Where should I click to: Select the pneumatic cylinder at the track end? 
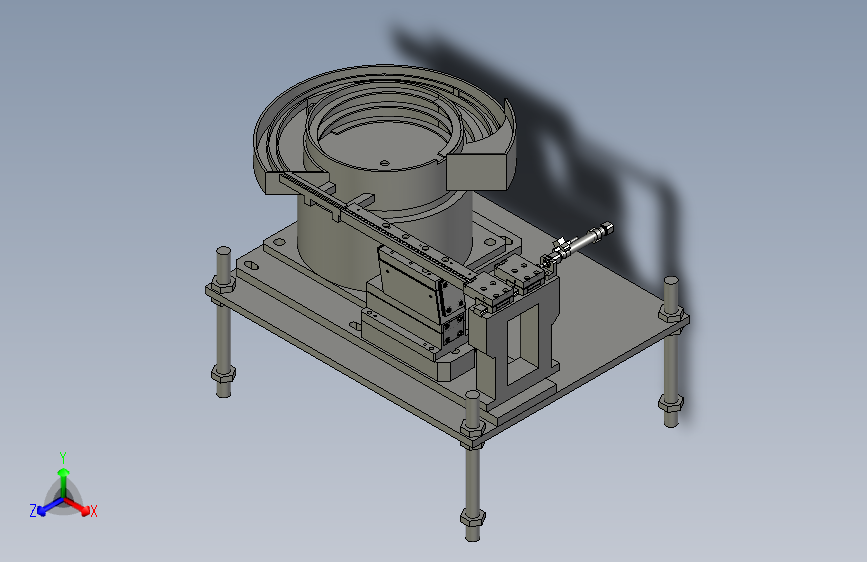click(577, 243)
